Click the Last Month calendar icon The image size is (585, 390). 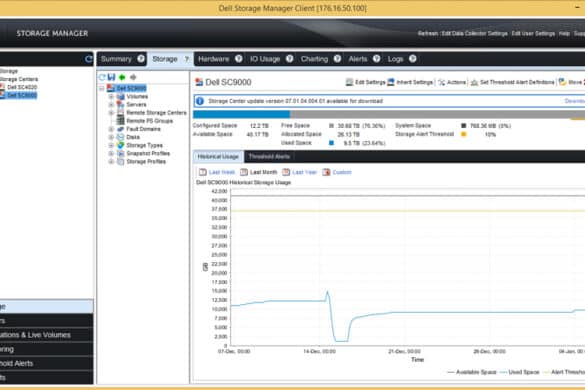tap(244, 172)
